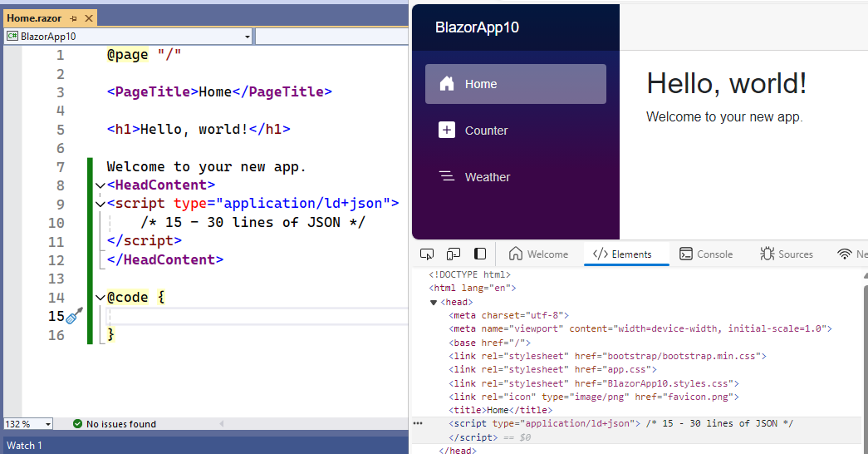Click line number 13 in the gutter

[56, 279]
